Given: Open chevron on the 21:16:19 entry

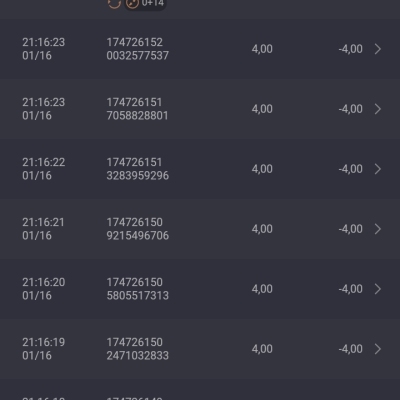Looking at the screenshot, I should tap(378, 349).
